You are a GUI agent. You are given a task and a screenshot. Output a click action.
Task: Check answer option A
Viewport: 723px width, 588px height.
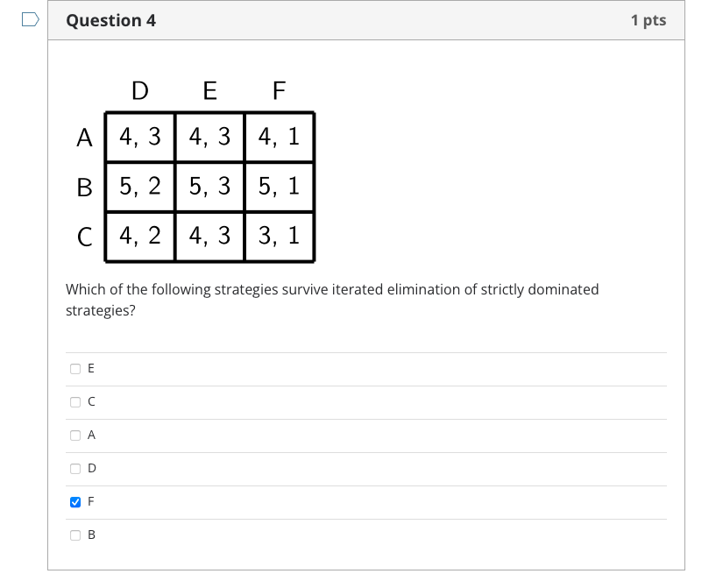pyautogui.click(x=74, y=435)
